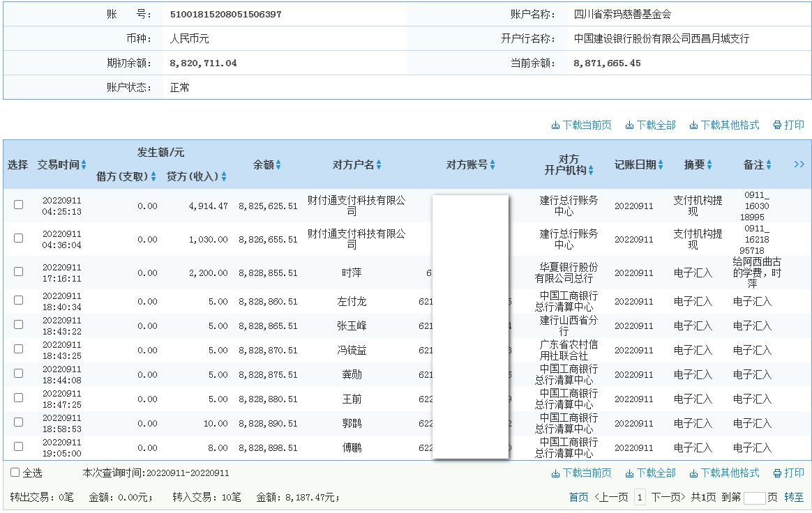Tick checkbox for 时萍 transaction
This screenshot has width=812, height=513.
coord(19,271)
